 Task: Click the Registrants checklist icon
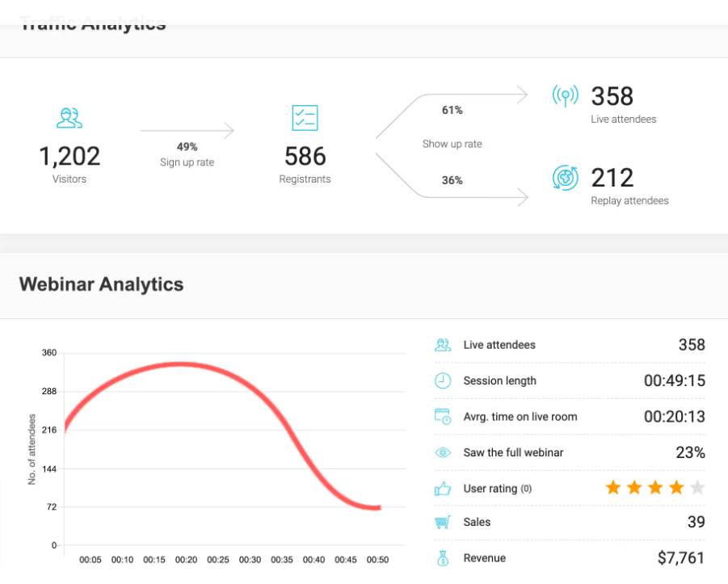pos(305,118)
